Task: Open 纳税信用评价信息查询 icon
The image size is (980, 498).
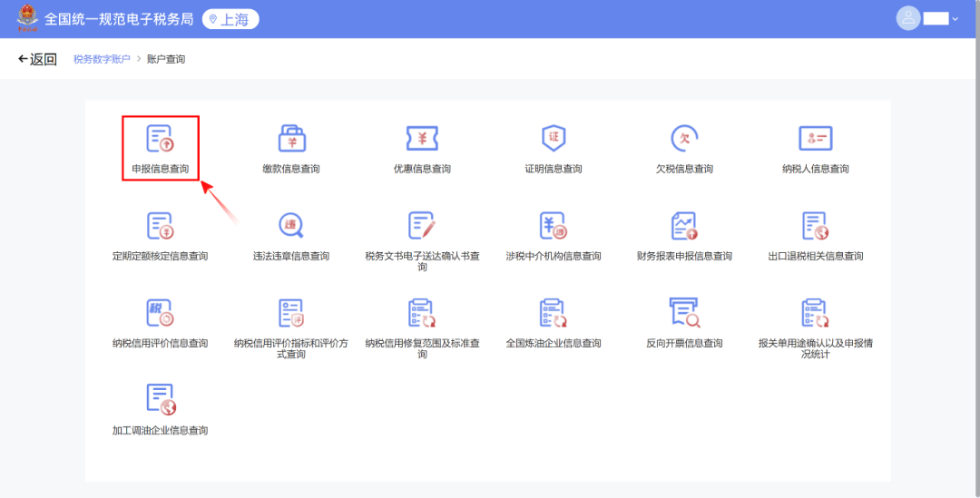Action: (x=160, y=312)
